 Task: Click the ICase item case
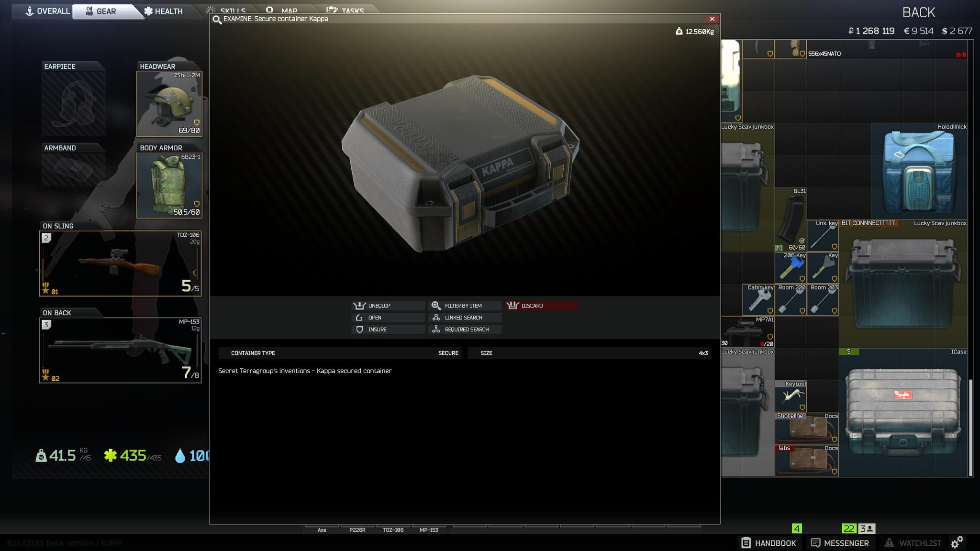(903, 412)
